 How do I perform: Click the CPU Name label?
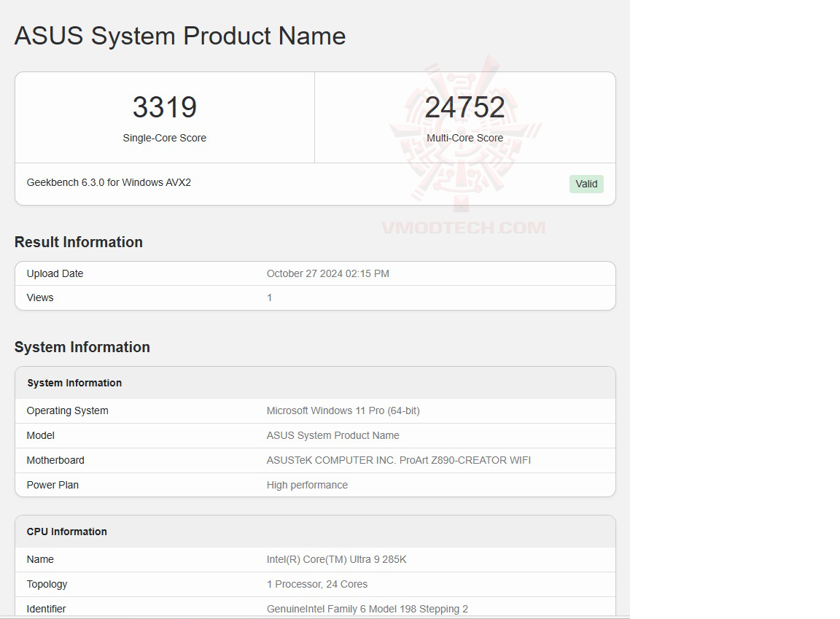[40, 559]
